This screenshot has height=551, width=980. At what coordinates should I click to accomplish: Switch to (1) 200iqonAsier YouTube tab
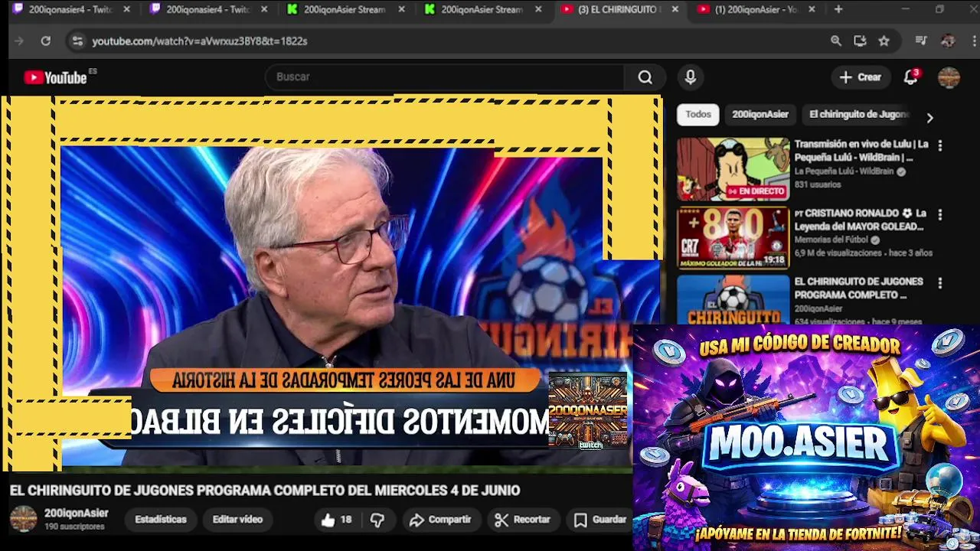(756, 9)
